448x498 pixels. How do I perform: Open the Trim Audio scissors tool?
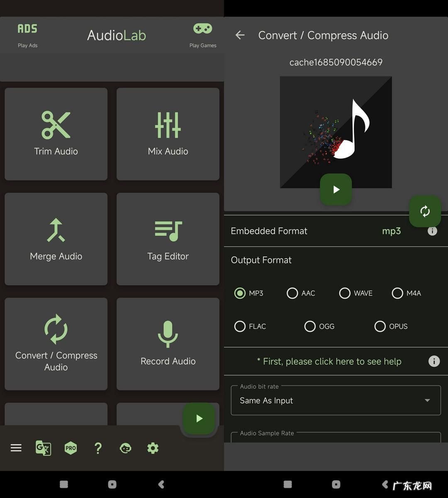pyautogui.click(x=56, y=134)
